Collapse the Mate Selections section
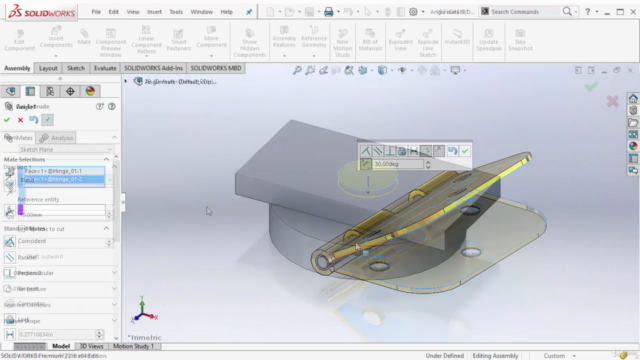 107,159
